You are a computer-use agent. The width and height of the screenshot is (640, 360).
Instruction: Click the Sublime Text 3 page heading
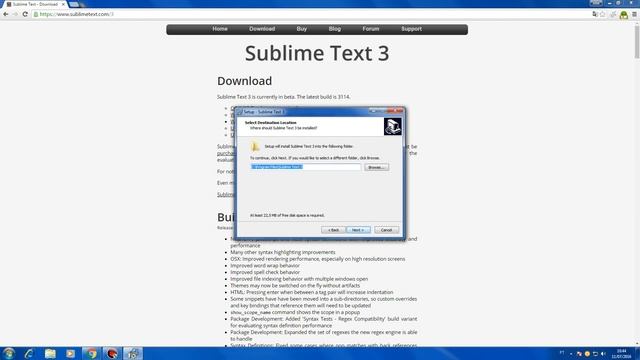317,53
